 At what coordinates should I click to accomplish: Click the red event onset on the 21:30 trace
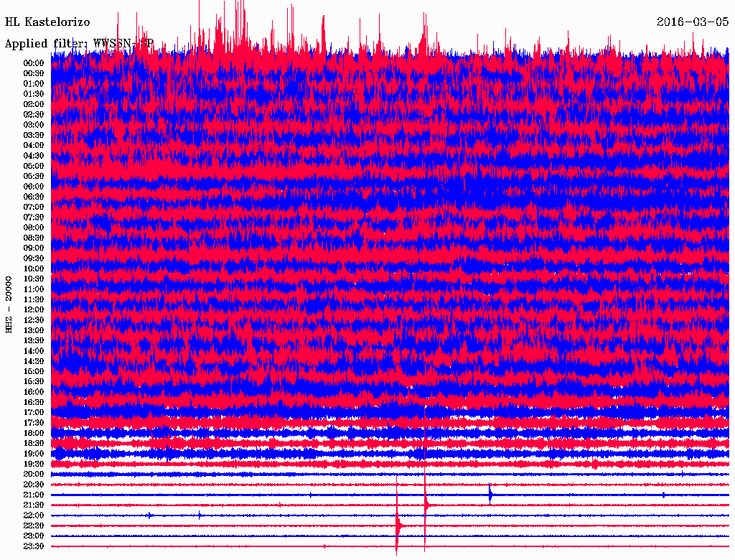(x=426, y=505)
